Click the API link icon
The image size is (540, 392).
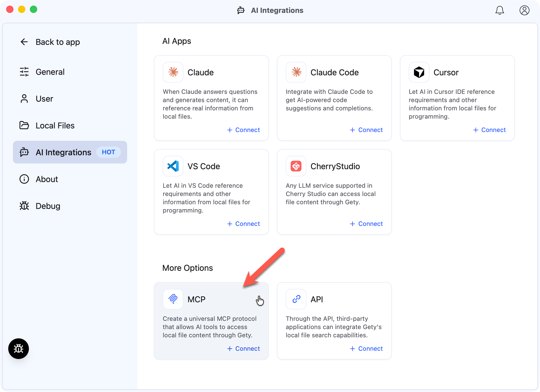[x=296, y=299]
